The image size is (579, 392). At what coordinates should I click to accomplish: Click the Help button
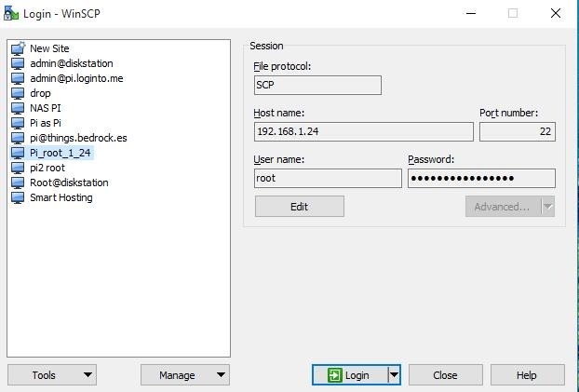pos(526,375)
